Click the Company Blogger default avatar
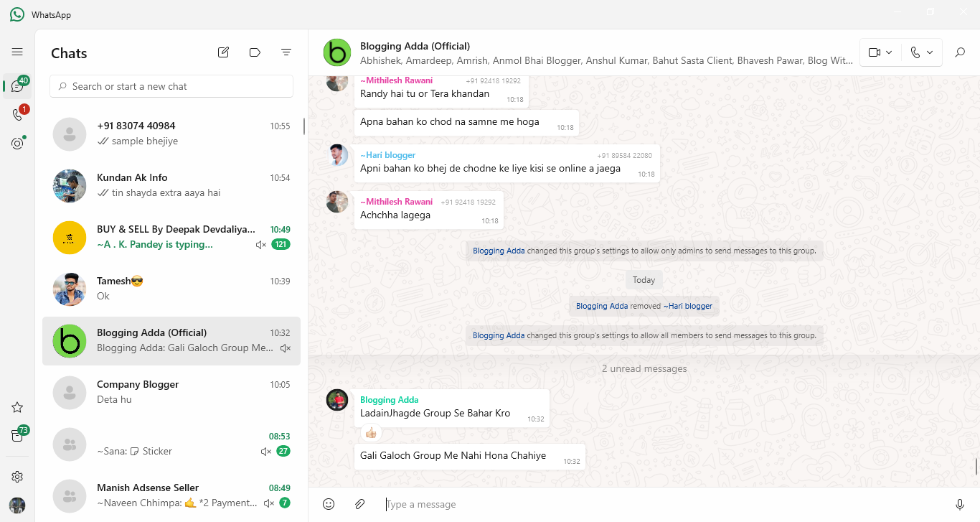This screenshot has width=980, height=522. coord(70,392)
